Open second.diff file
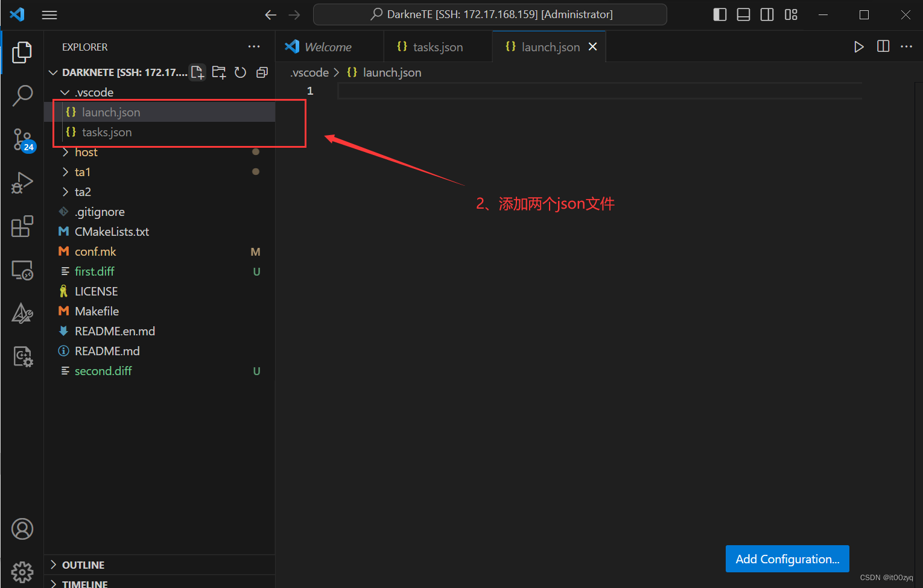 pos(160,371)
